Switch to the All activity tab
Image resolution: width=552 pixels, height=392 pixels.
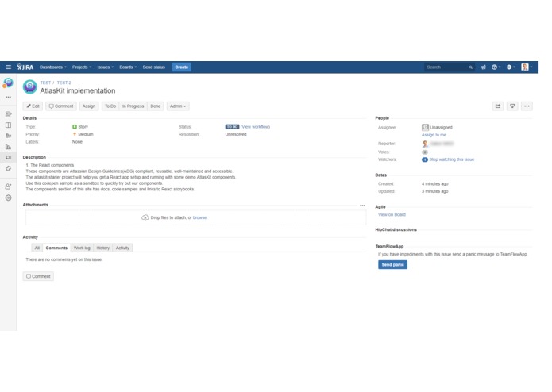(x=37, y=248)
